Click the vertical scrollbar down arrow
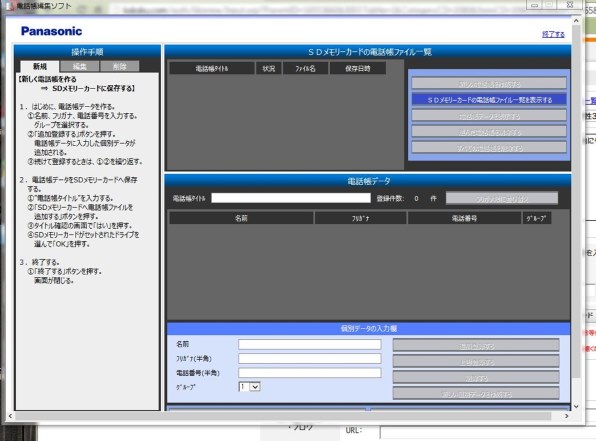Image resolution: width=596 pixels, height=441 pixels. click(x=576, y=406)
